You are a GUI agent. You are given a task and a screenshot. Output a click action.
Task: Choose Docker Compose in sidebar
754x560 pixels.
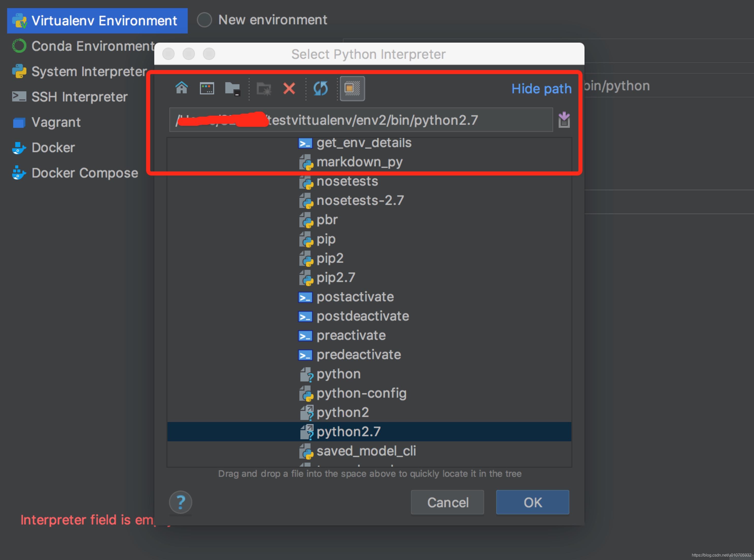point(75,173)
